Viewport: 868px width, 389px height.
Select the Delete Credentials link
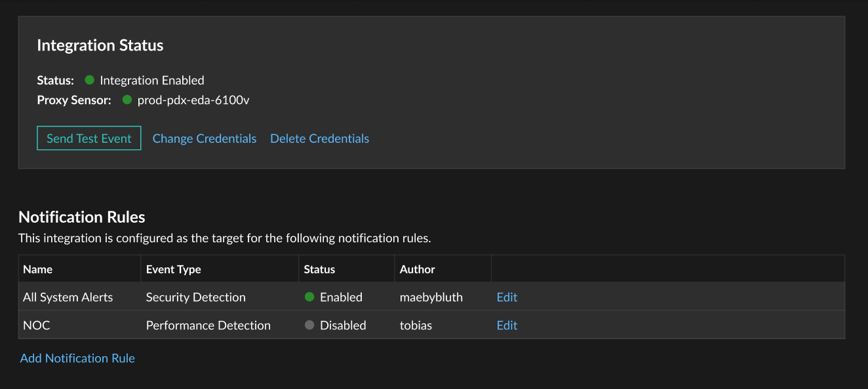(319, 138)
